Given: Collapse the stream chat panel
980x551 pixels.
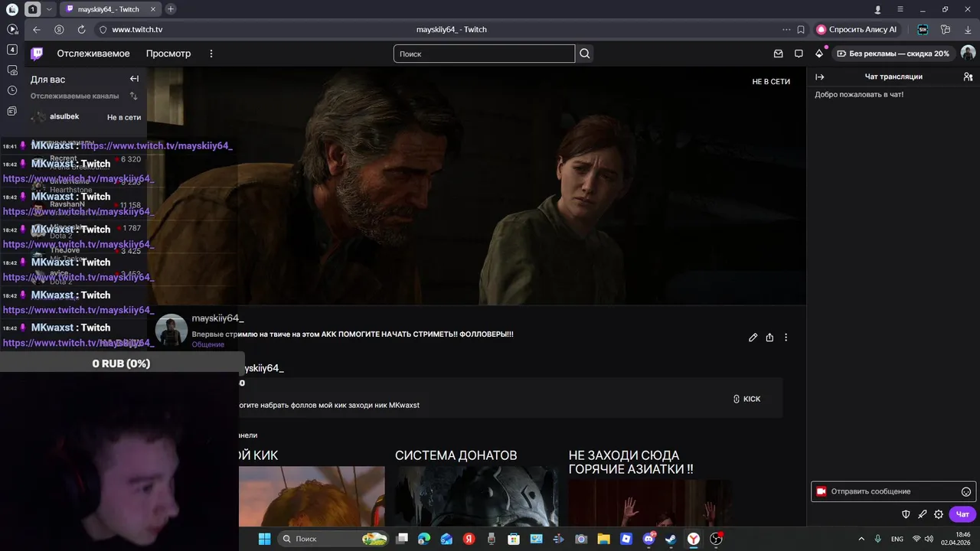Looking at the screenshot, I should pyautogui.click(x=820, y=77).
